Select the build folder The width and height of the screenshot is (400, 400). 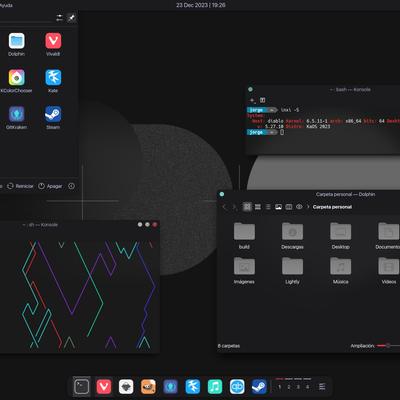(x=244, y=236)
